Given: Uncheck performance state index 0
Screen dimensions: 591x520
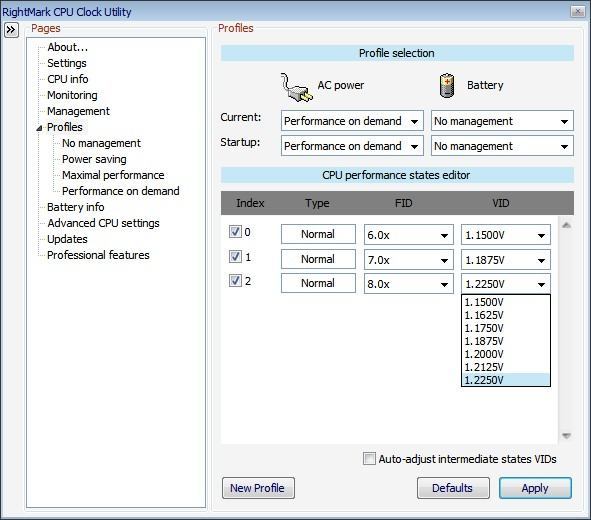Looking at the screenshot, I should [x=235, y=231].
